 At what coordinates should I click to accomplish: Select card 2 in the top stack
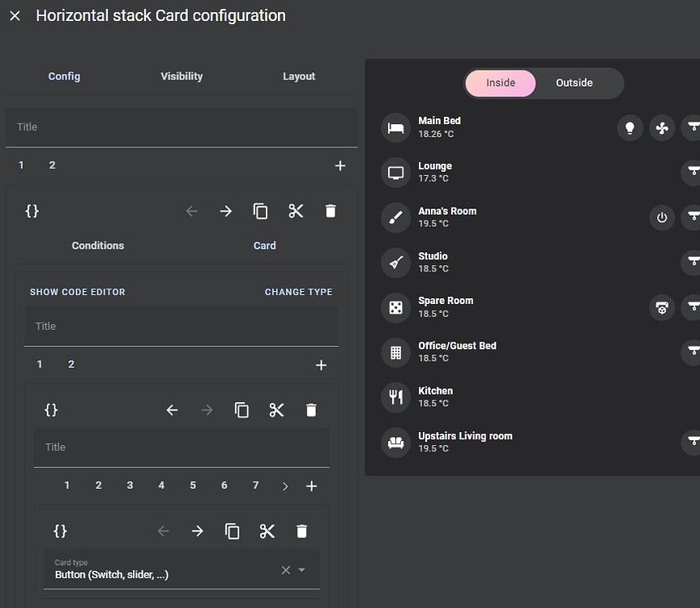[x=52, y=165]
